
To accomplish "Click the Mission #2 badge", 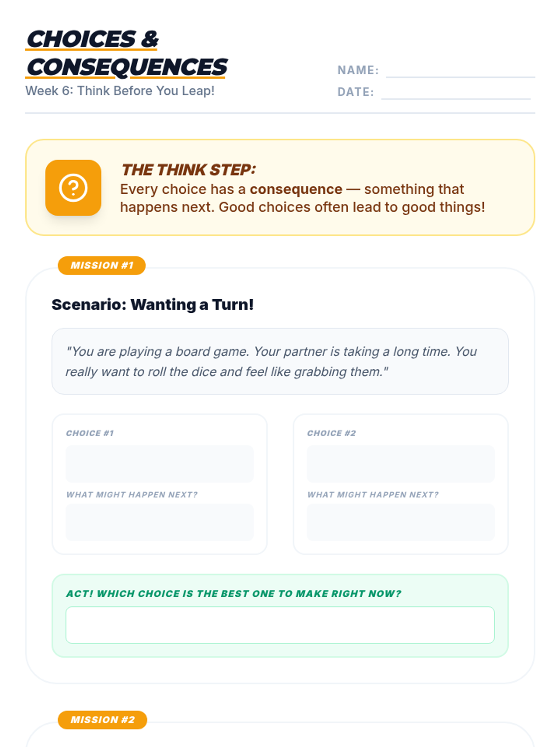I will (102, 720).
